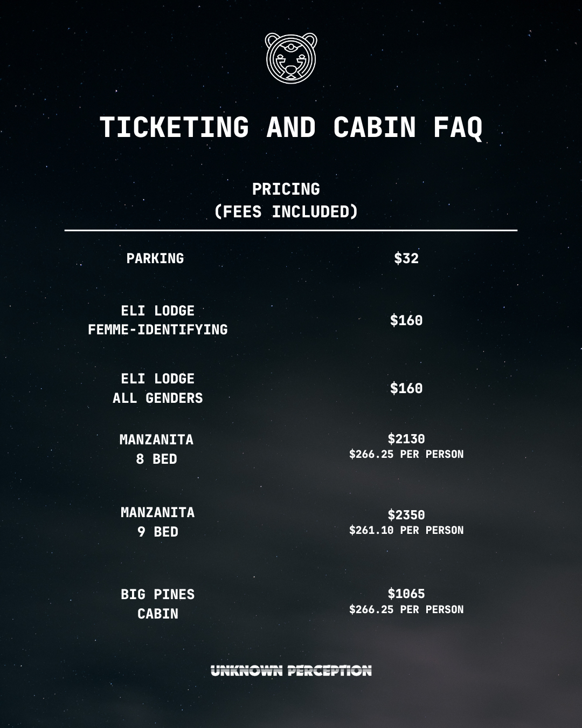Select the Big Pines Cabin label
Viewport: 582px width, 728px height.
[x=158, y=604]
